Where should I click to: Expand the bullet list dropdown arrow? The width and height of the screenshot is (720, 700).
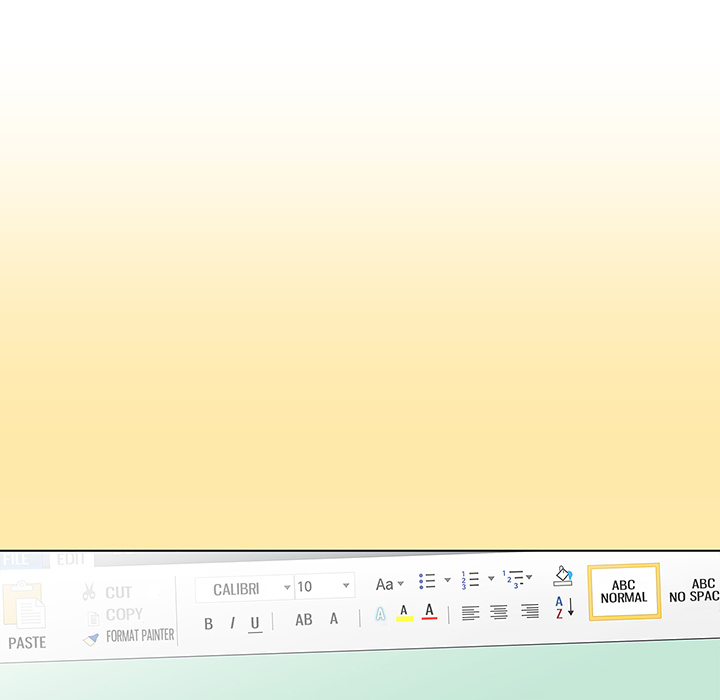[x=447, y=580]
